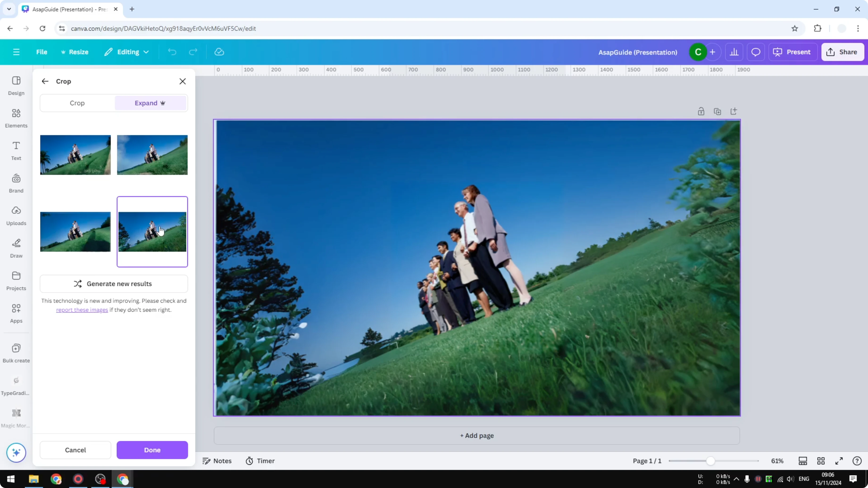868x488 pixels.
Task: Click the Undo icon
Action: pyautogui.click(x=172, y=52)
